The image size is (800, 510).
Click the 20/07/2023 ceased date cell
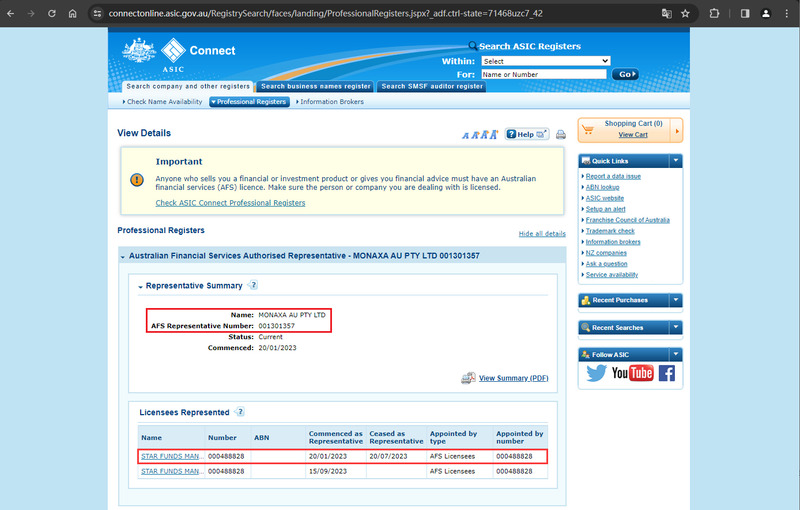click(x=388, y=456)
